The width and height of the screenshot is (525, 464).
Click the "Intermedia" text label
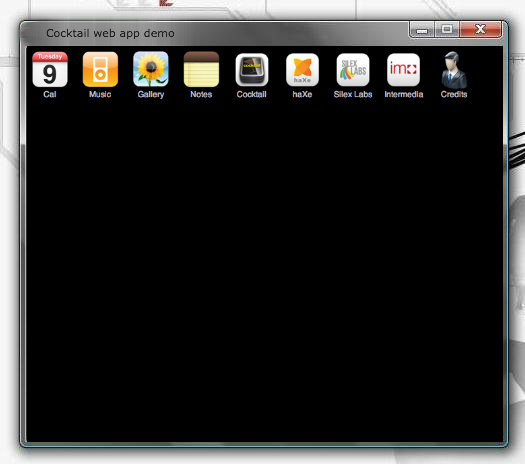pos(404,94)
